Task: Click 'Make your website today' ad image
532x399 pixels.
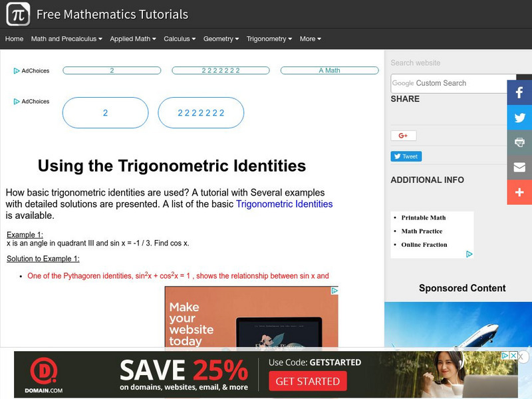Action: point(251,317)
